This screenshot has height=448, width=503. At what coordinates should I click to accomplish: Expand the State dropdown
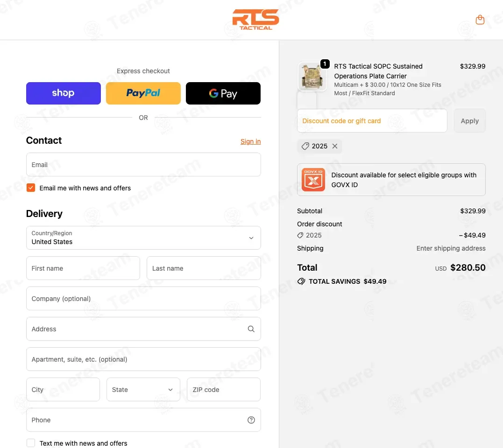[x=143, y=389]
